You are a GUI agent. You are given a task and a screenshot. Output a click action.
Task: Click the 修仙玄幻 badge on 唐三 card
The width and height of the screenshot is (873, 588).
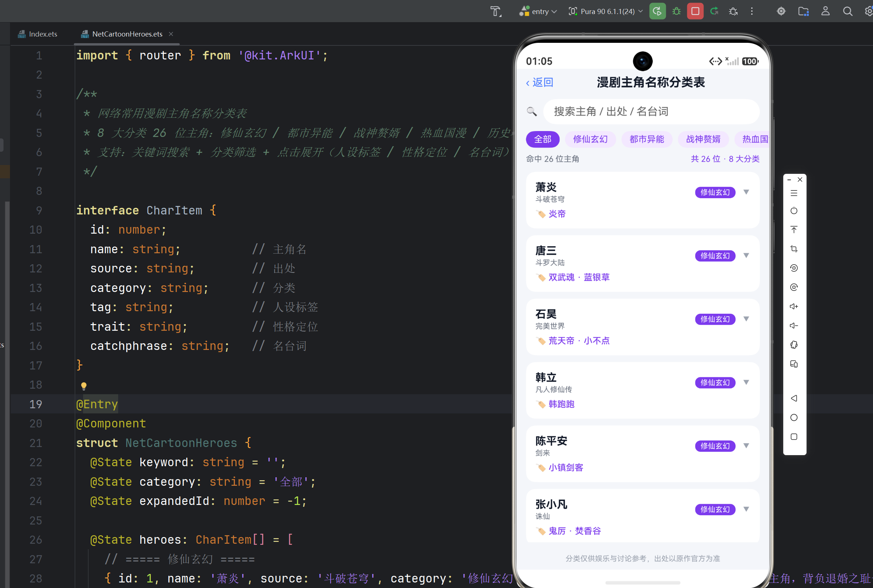click(715, 256)
